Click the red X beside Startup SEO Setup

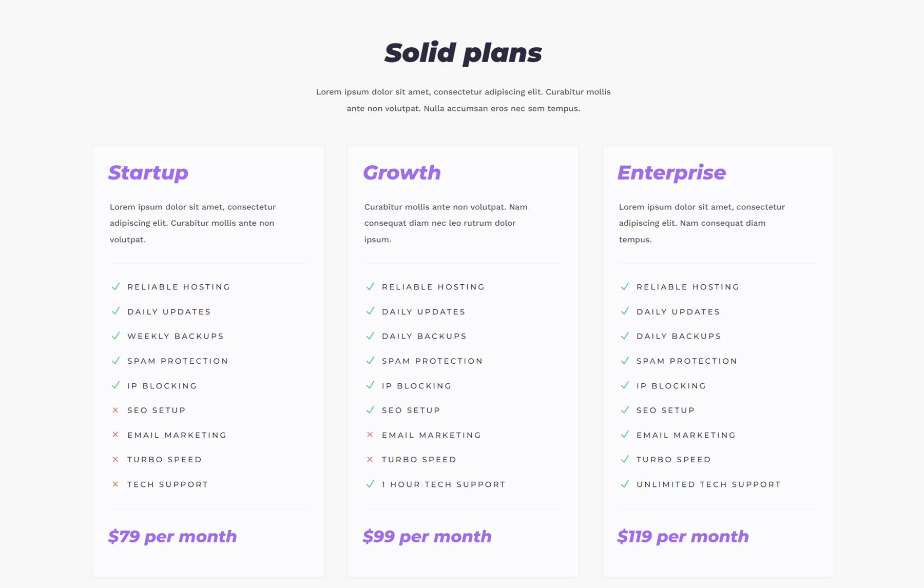115,410
